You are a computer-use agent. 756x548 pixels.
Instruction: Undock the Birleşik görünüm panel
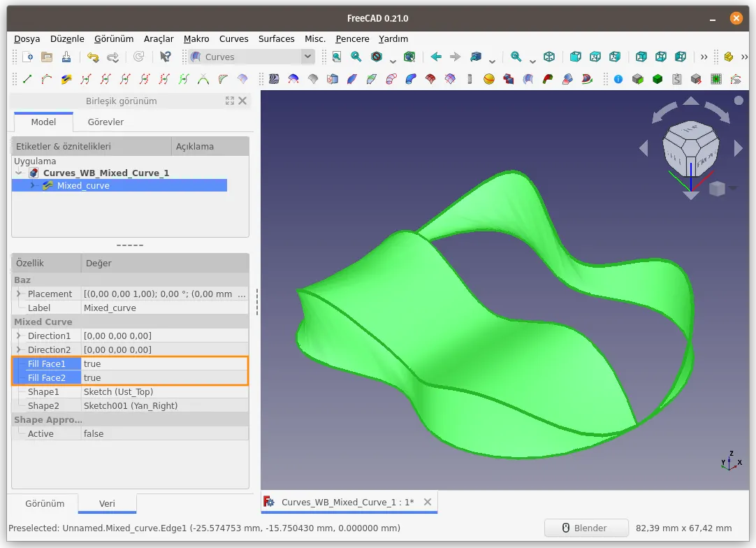[229, 101]
